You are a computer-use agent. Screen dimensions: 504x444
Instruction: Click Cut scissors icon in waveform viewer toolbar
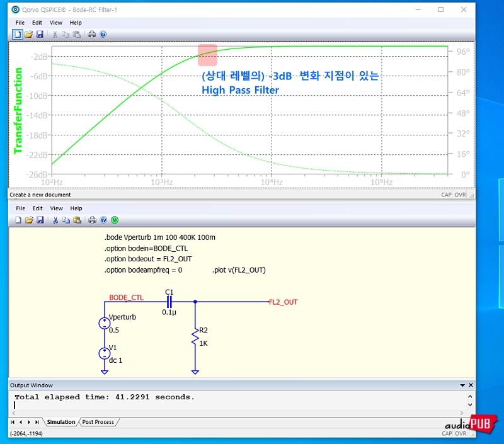55,35
